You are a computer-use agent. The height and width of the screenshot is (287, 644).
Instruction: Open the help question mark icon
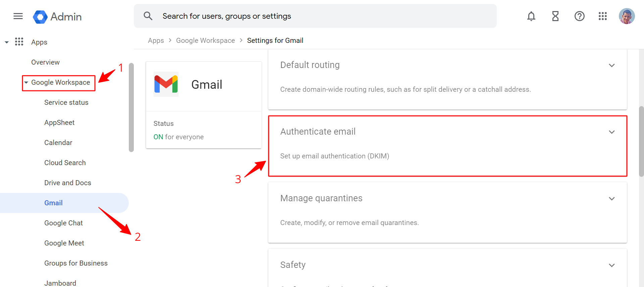coord(579,16)
